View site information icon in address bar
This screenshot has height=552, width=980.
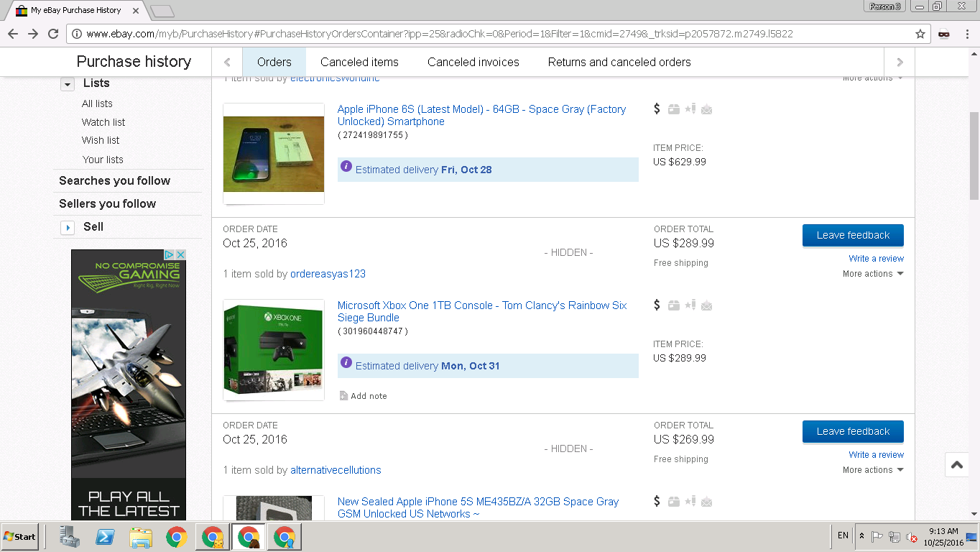pos(77,34)
